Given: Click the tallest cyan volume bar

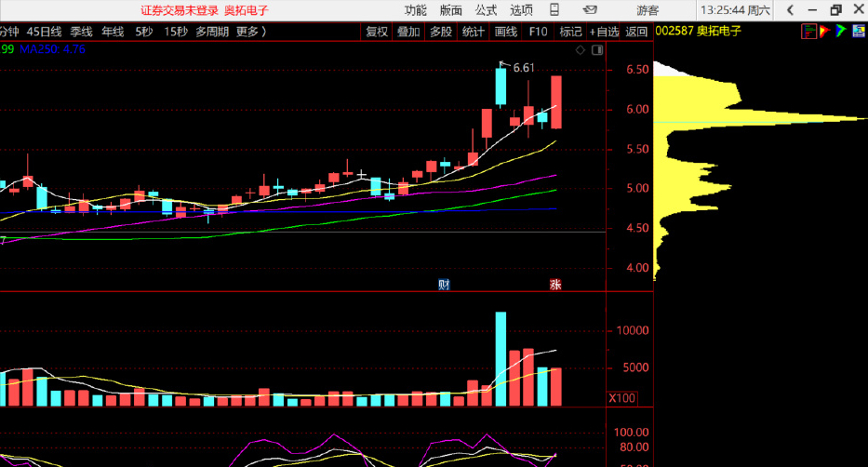Looking at the screenshot, I should (x=501, y=358).
